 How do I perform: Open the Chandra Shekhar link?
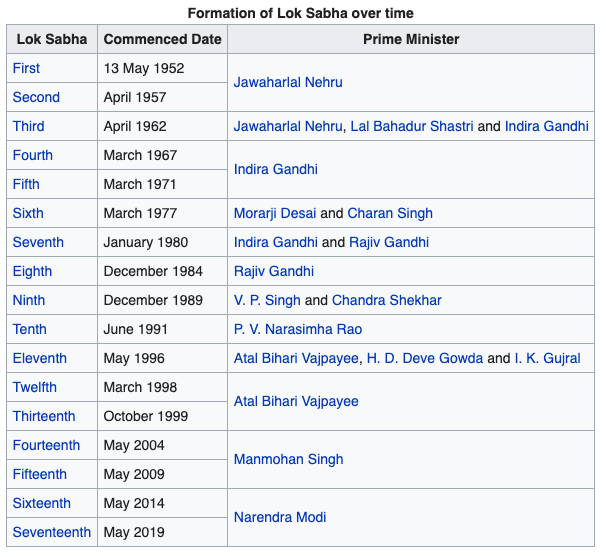click(387, 300)
